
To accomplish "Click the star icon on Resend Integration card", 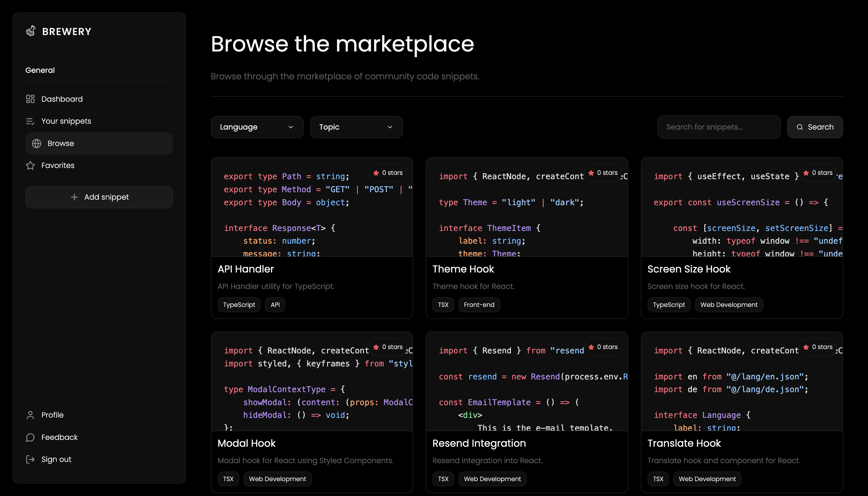I will tap(591, 347).
